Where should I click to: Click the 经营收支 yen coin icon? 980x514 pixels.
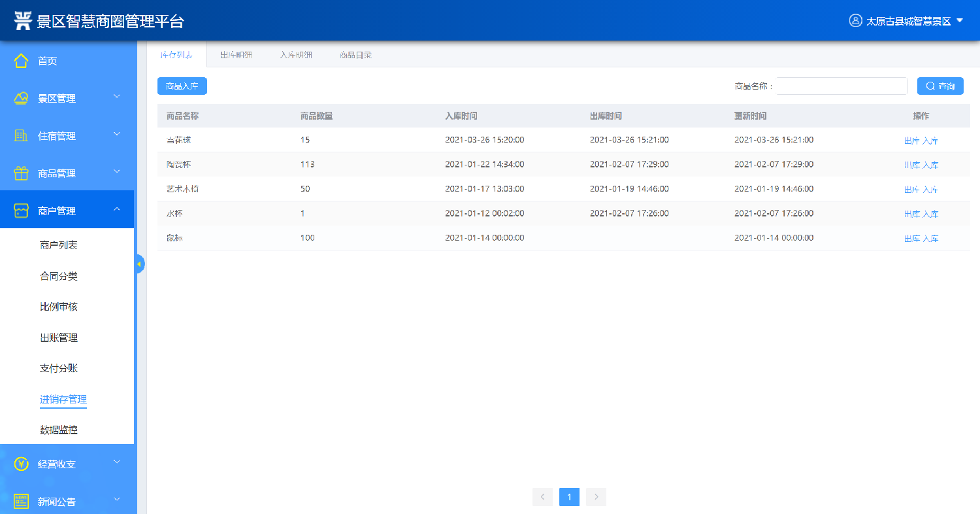coord(22,464)
